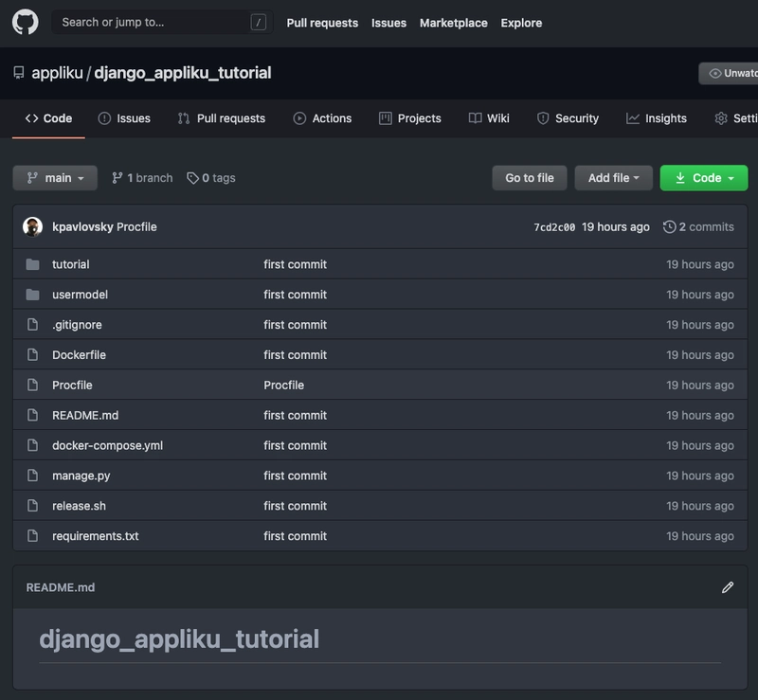758x700 pixels.
Task: Open the tutorial folder
Action: coord(70,264)
